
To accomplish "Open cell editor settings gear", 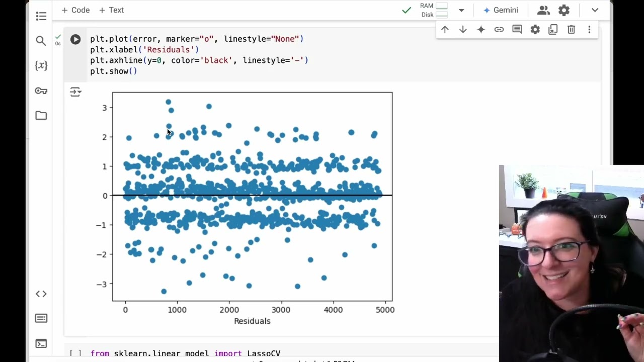I will click(x=535, y=30).
